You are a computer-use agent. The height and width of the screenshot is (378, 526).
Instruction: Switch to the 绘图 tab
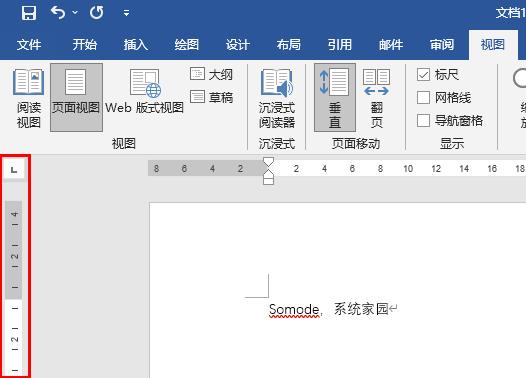(187, 44)
